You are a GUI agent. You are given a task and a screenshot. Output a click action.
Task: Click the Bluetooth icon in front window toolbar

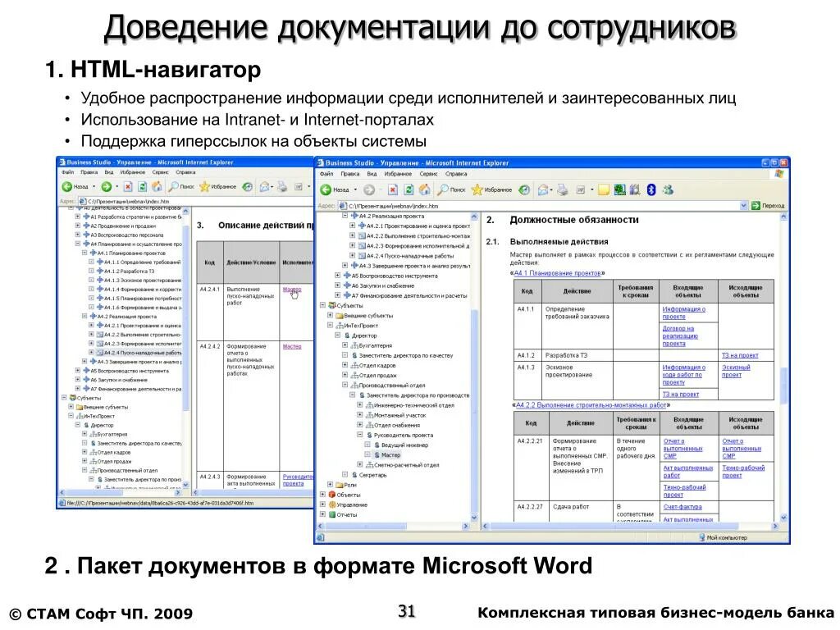point(651,189)
